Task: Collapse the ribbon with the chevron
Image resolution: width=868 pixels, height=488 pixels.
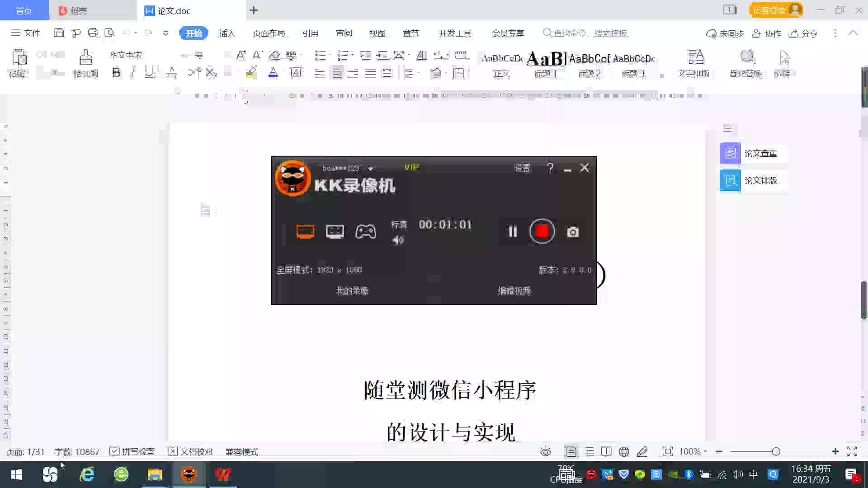Action: 853,33
